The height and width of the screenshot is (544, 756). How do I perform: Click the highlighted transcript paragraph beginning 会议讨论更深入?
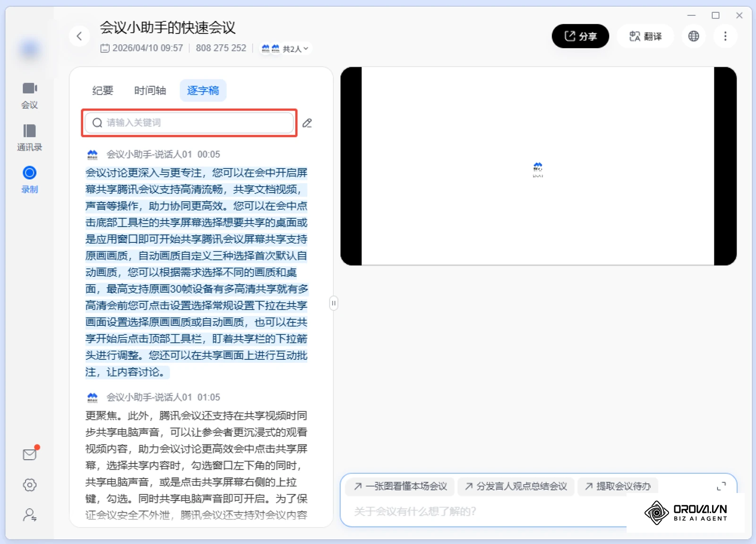[x=197, y=272]
